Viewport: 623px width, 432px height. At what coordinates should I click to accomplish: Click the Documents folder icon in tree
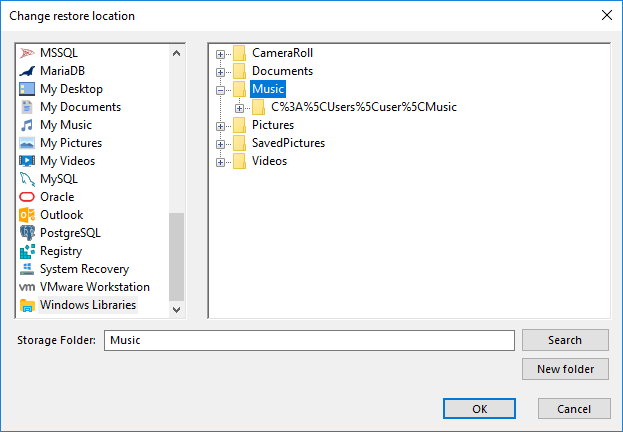(240, 71)
